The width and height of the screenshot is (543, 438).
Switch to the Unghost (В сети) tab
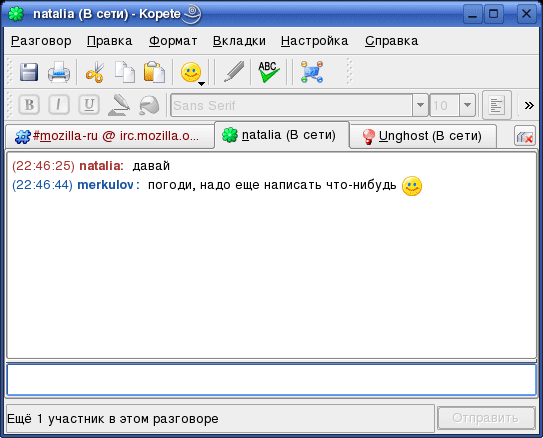tap(423, 136)
